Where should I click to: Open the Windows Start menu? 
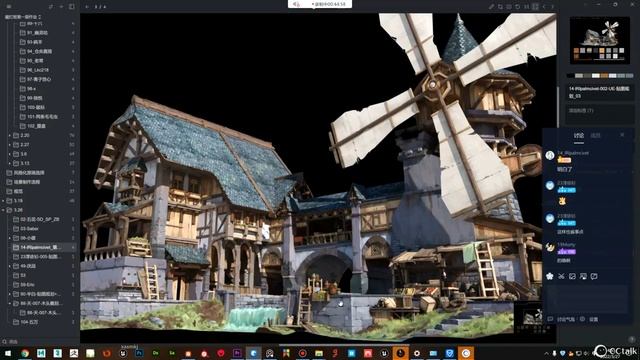pyautogui.click(x=8, y=353)
